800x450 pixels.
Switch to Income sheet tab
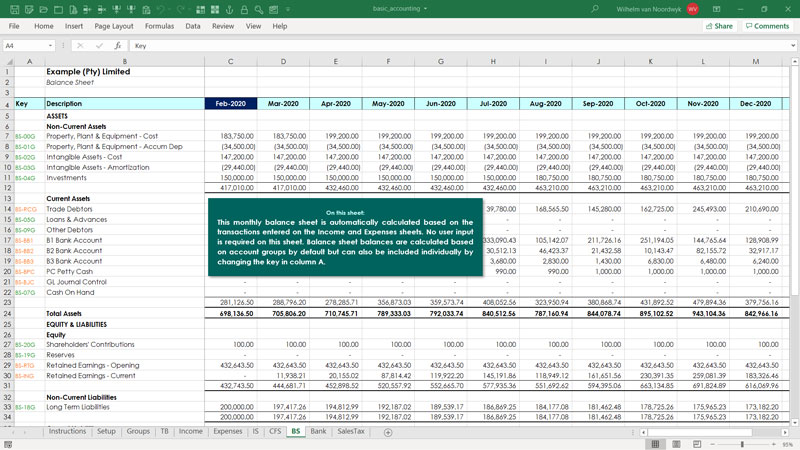pos(190,432)
